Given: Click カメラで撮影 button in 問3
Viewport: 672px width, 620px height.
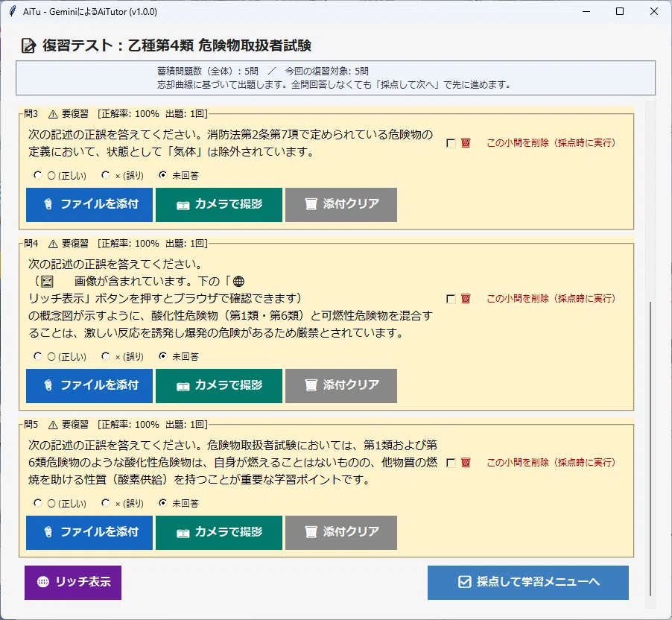Looking at the screenshot, I should 219,204.
